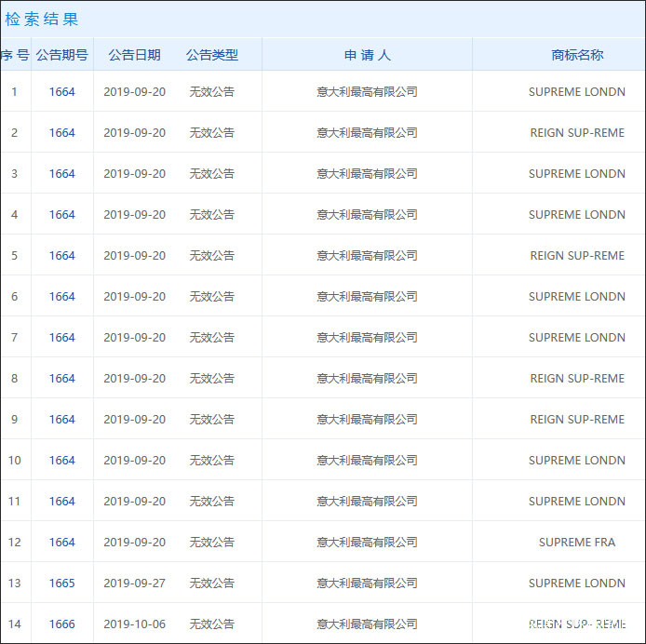
Task: Select date 2019-10-06 in row 14
Action: click(134, 624)
